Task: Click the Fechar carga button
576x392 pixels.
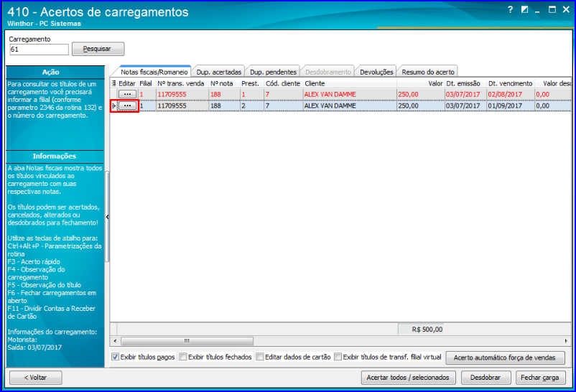Action: [x=540, y=378]
